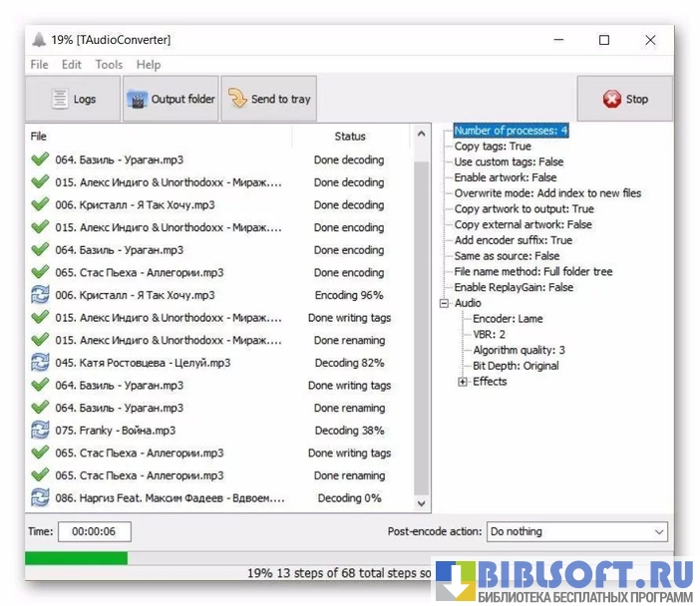Click the refresh icon beside Franky - Война.mp3
Image resolution: width=700 pixels, height=606 pixels.
(x=40, y=431)
